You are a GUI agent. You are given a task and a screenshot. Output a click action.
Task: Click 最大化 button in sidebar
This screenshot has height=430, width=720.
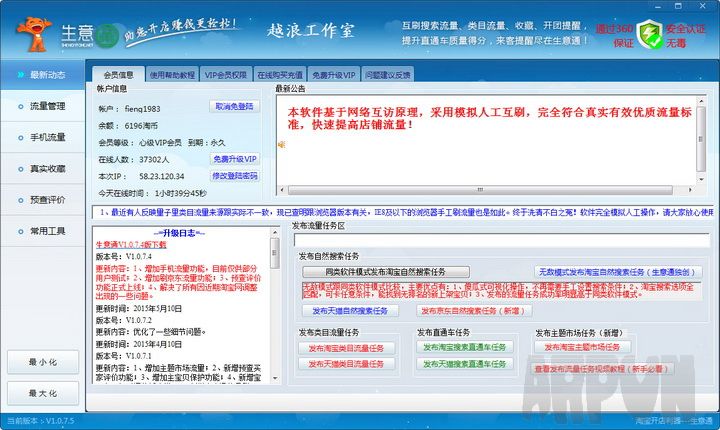click(43, 393)
